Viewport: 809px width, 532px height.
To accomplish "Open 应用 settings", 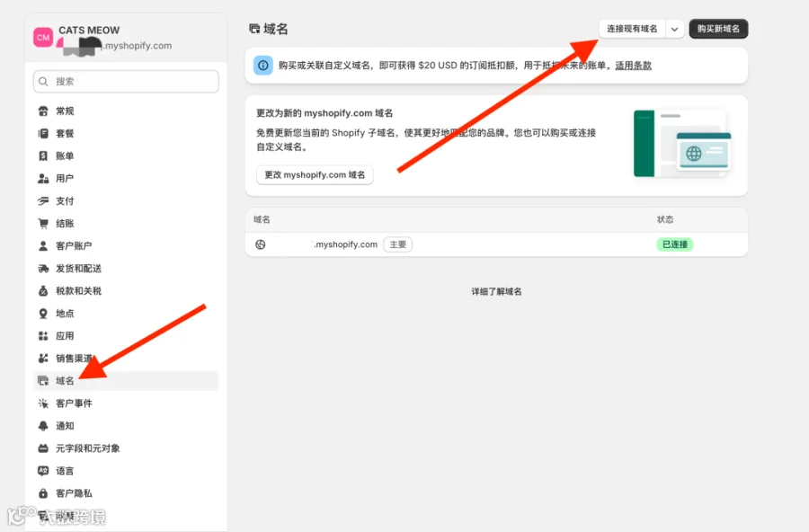I will pyautogui.click(x=126, y=336).
